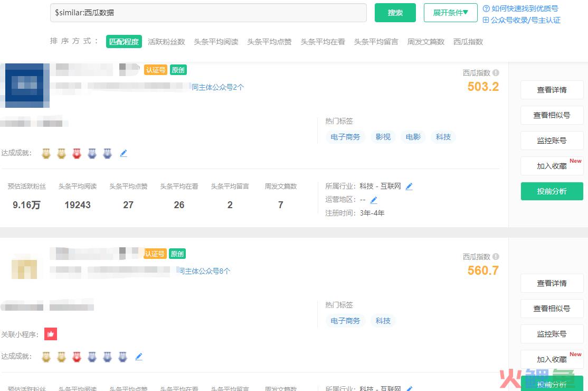This screenshot has height=391, width=588.
Task: Click the 原创 badge on first account
Action: coord(178,70)
